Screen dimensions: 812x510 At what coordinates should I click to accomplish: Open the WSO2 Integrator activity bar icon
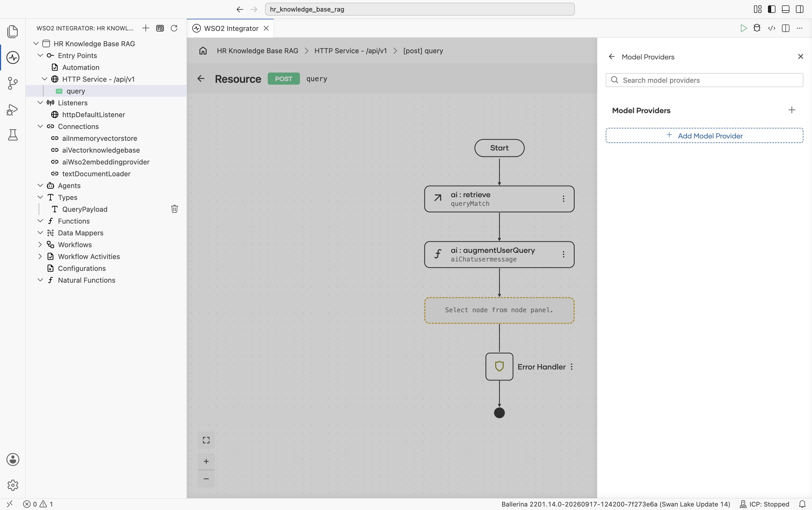click(x=12, y=57)
